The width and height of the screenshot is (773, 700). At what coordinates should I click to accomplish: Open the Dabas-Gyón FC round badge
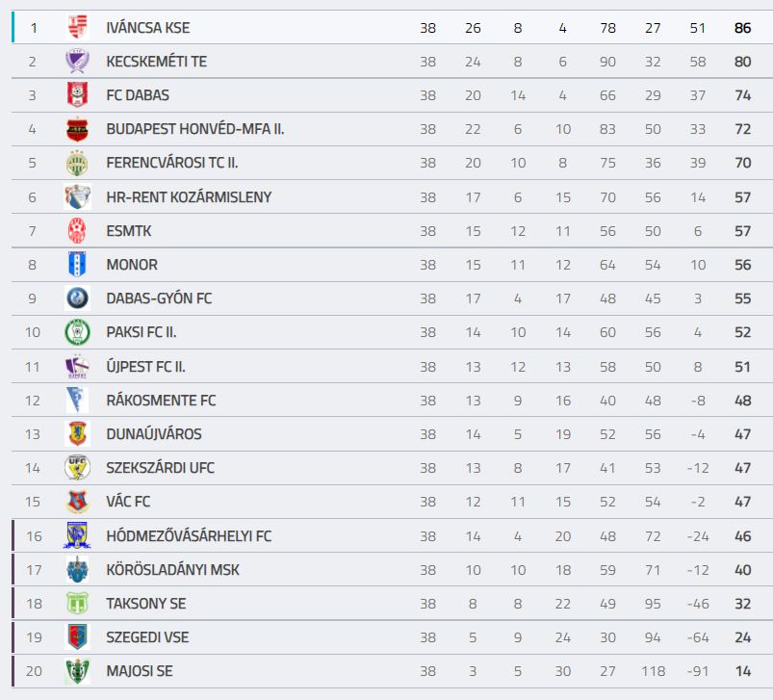[77, 298]
